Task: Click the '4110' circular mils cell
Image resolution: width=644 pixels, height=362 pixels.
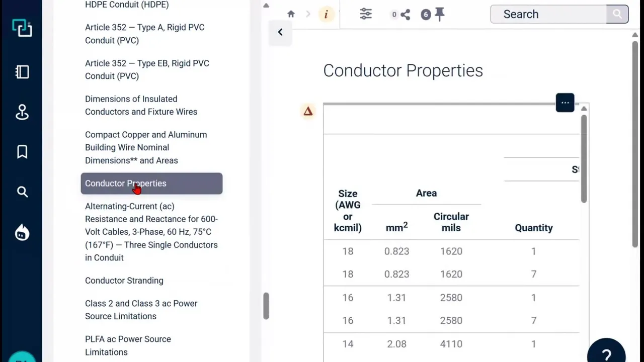Action: 451,344
